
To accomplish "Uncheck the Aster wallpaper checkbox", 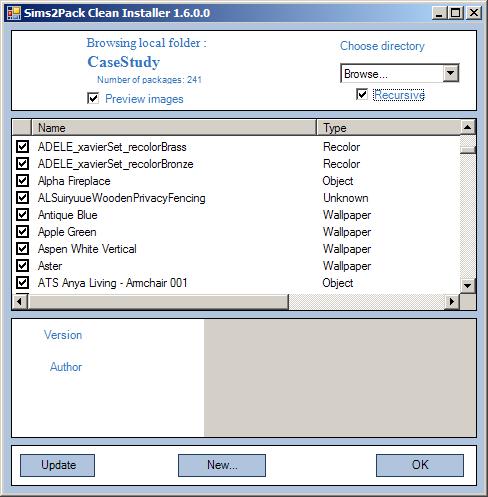I will tap(22, 266).
